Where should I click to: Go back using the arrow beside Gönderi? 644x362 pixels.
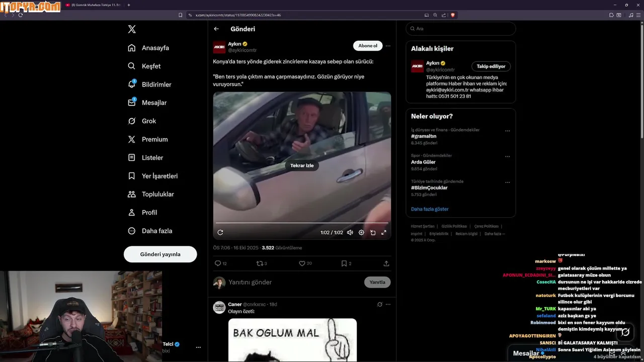pyautogui.click(x=216, y=29)
